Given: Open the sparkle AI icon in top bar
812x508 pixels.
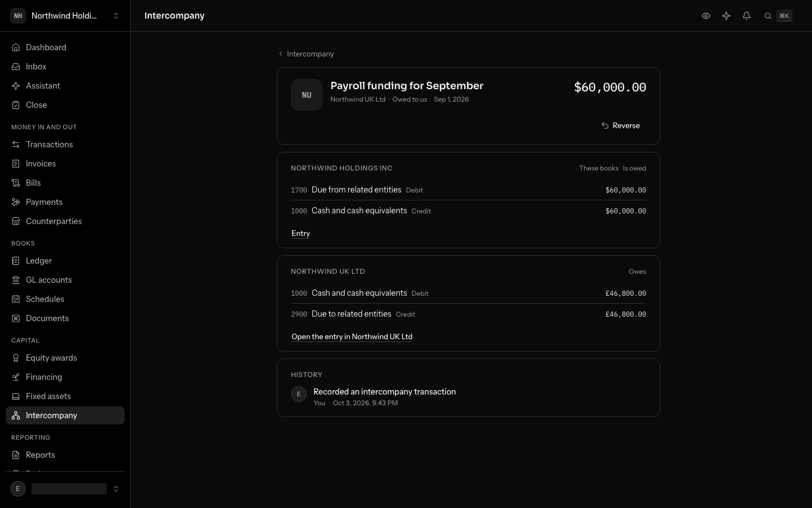Looking at the screenshot, I should click(x=726, y=16).
